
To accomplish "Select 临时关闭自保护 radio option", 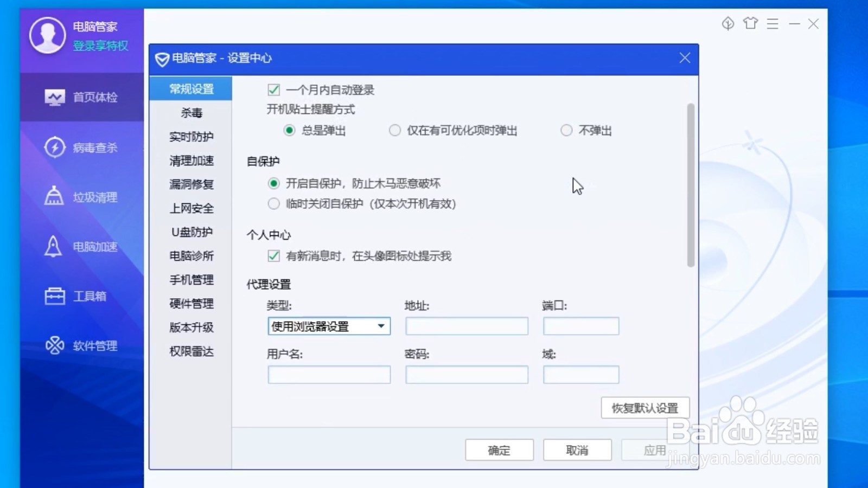I will [273, 204].
